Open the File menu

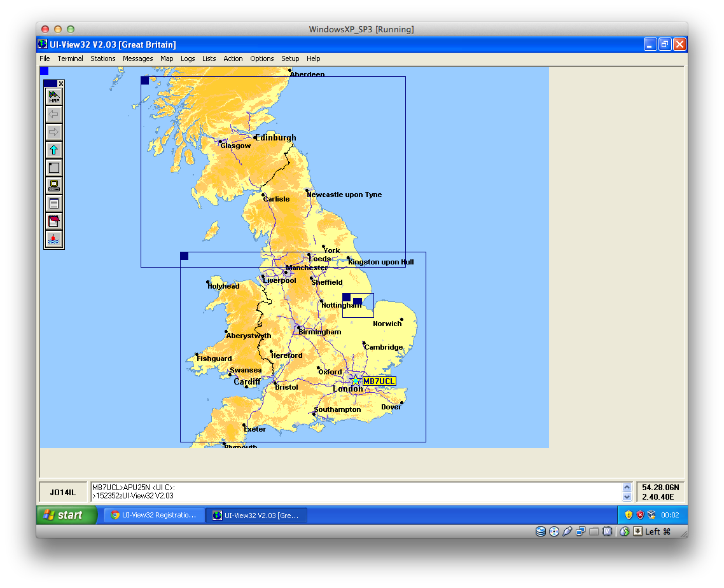click(x=45, y=58)
